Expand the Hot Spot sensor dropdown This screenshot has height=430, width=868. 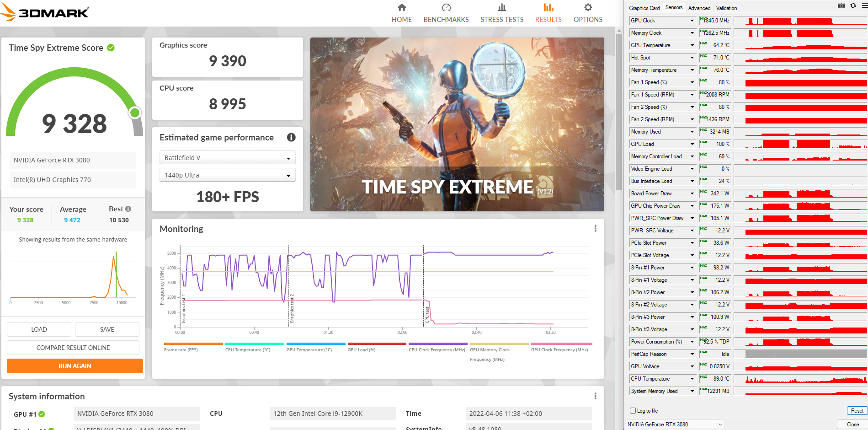(692, 58)
